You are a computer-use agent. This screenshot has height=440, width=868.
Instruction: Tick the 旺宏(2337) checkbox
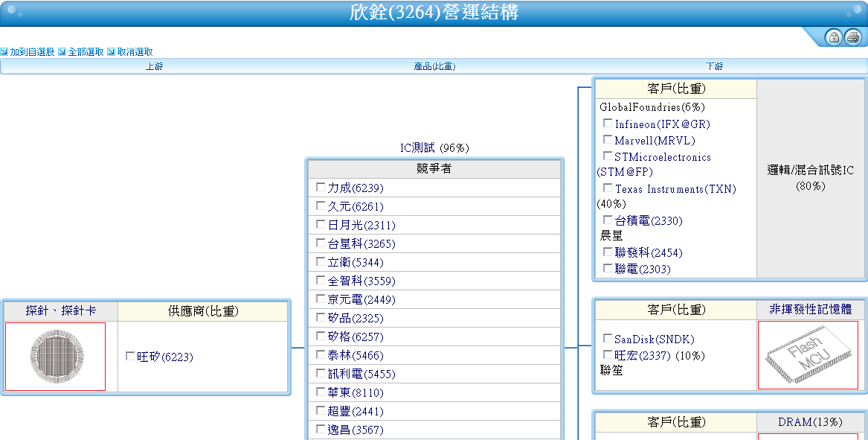(x=608, y=354)
